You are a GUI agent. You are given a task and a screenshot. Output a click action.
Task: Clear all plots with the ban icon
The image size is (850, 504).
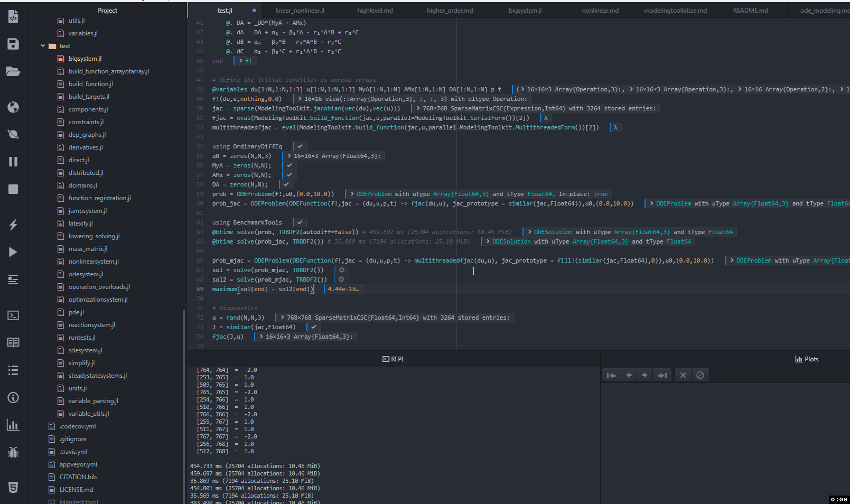tap(700, 375)
